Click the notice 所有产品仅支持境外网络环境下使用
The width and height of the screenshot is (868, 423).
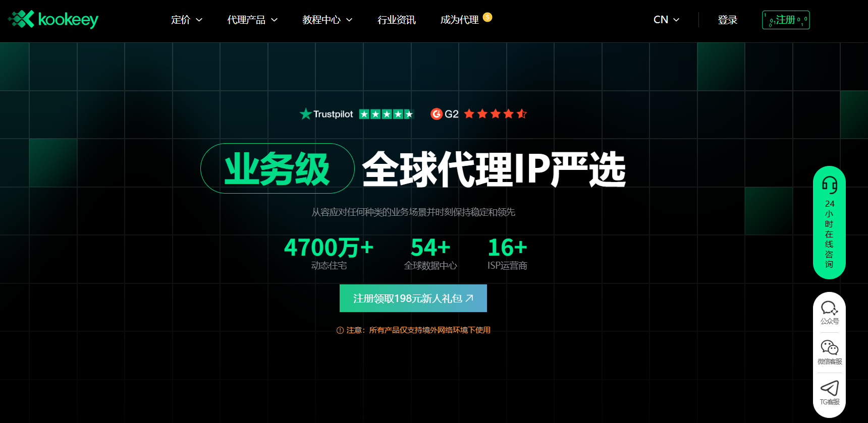(430, 330)
